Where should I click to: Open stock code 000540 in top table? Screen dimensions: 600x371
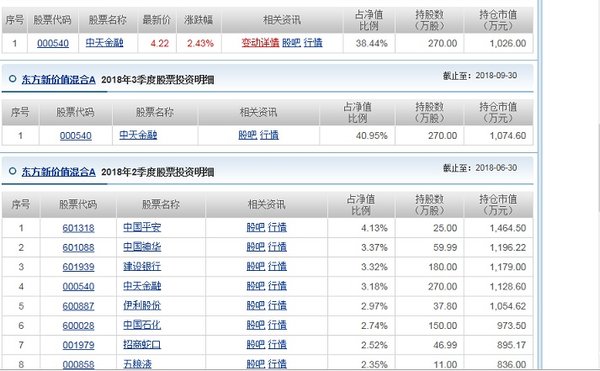point(53,43)
